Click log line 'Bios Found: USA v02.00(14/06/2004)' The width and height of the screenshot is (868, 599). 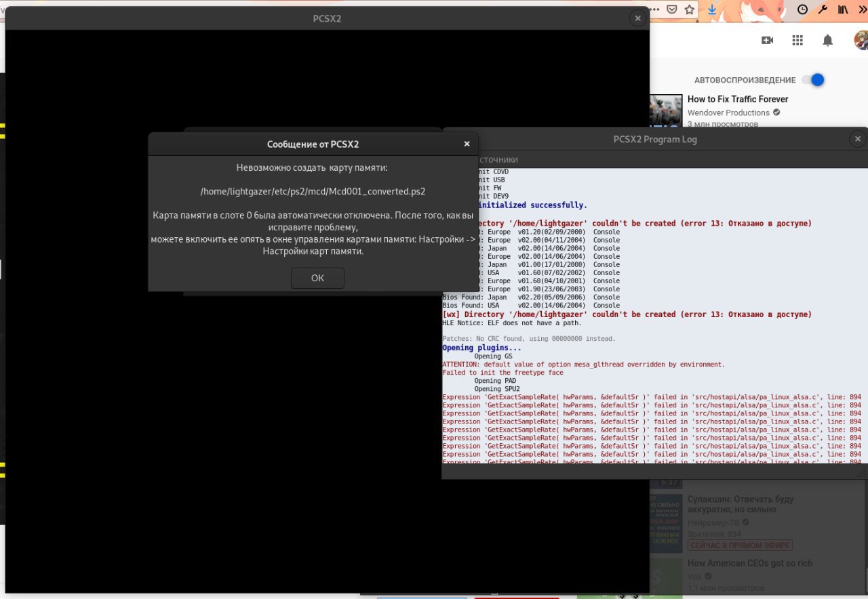pyautogui.click(x=531, y=305)
